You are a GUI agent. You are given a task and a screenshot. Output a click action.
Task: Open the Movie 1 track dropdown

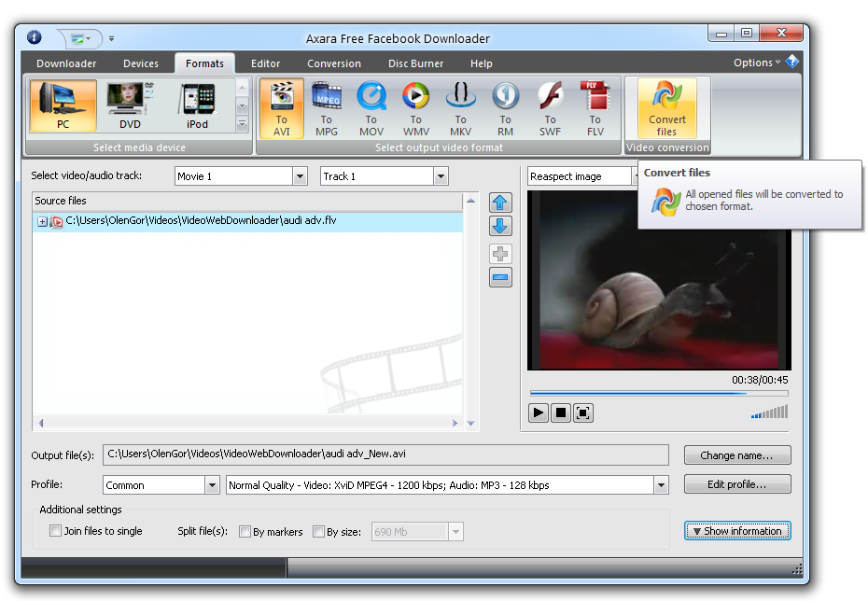[300, 176]
